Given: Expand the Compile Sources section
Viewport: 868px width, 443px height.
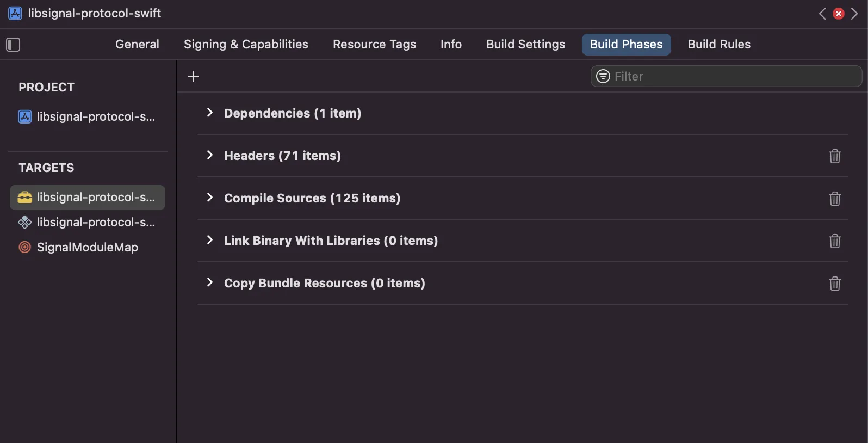Looking at the screenshot, I should coord(210,198).
